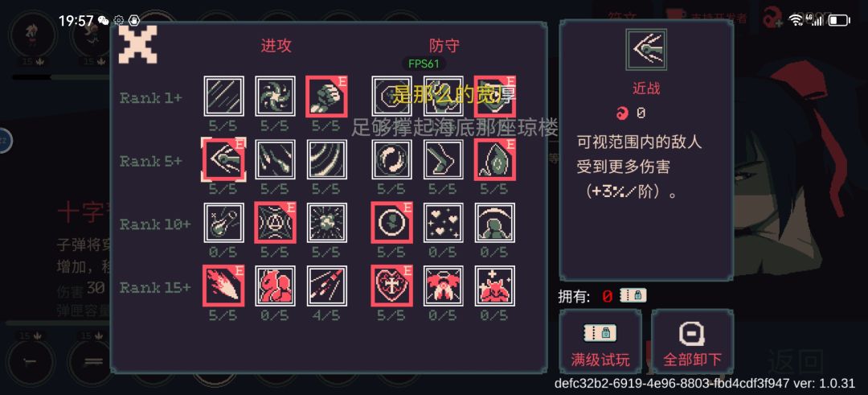The width and height of the screenshot is (868, 395).
Task: Toggle equipped leaf drop defense skill
Action: (x=495, y=159)
